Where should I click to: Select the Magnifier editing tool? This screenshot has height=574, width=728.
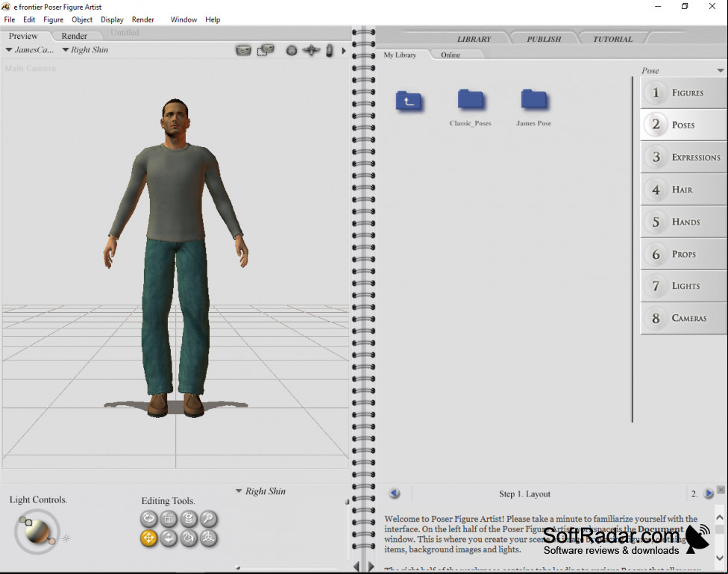click(x=208, y=518)
